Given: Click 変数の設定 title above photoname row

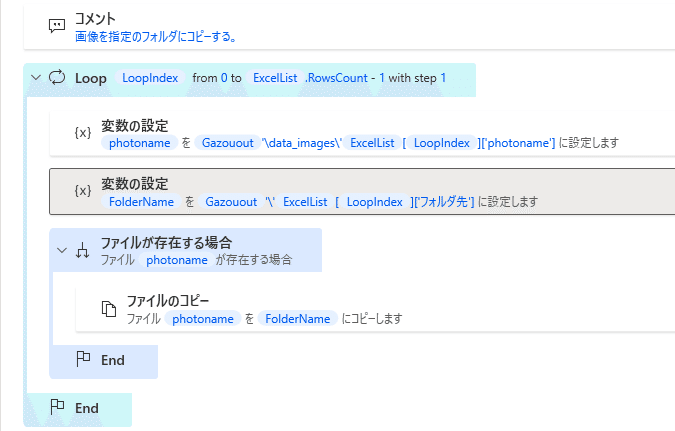Looking at the screenshot, I should tap(135, 126).
